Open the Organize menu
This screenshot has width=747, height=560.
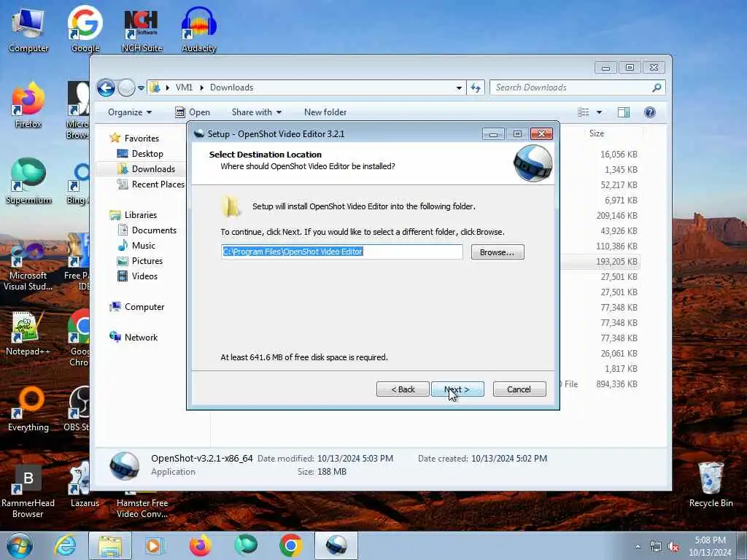[x=130, y=112]
